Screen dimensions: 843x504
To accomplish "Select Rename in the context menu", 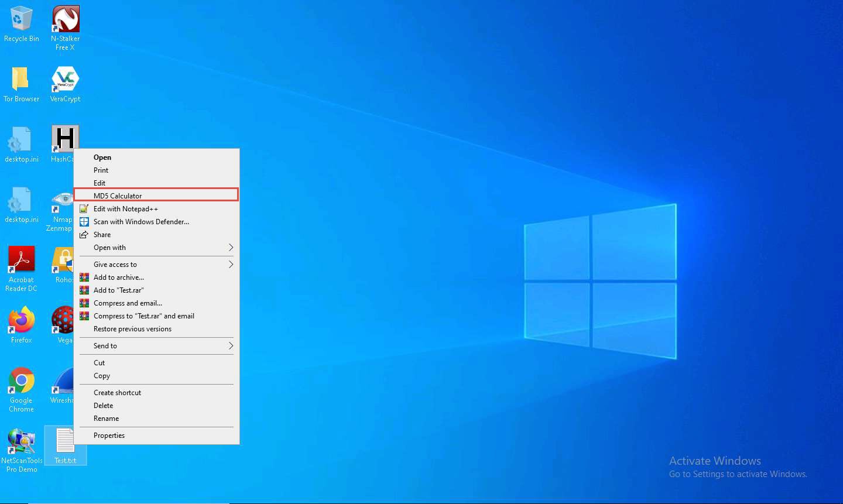I will coord(106,419).
